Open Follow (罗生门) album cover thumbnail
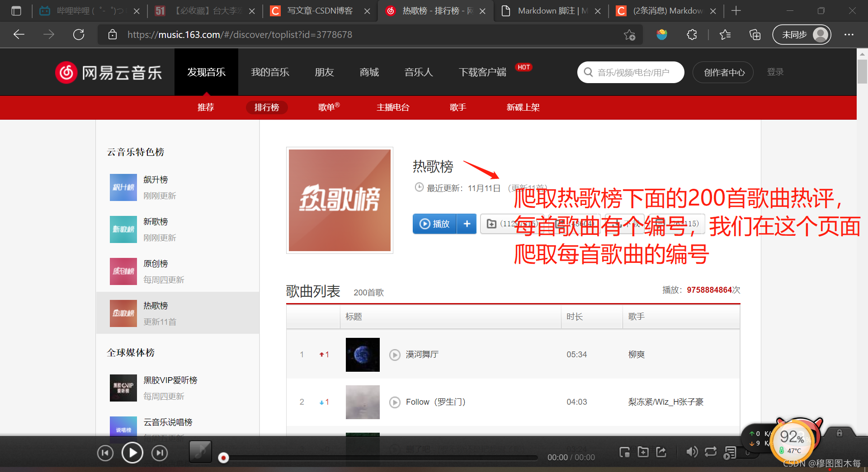 (363, 402)
